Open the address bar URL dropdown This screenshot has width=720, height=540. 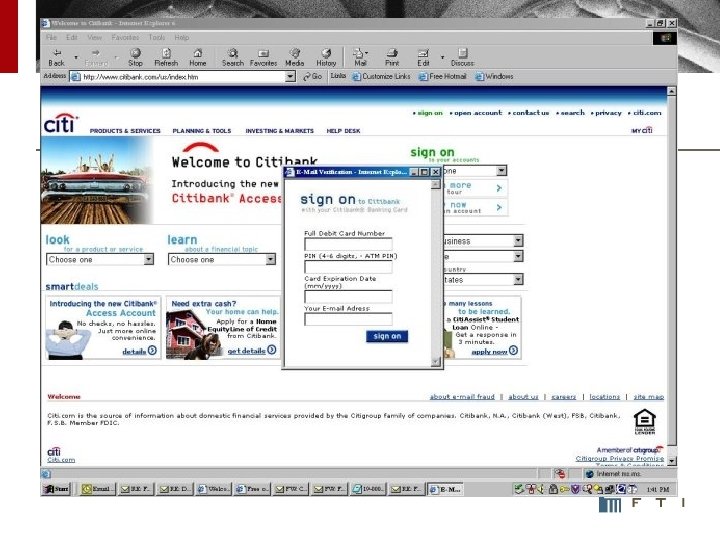click(290, 77)
